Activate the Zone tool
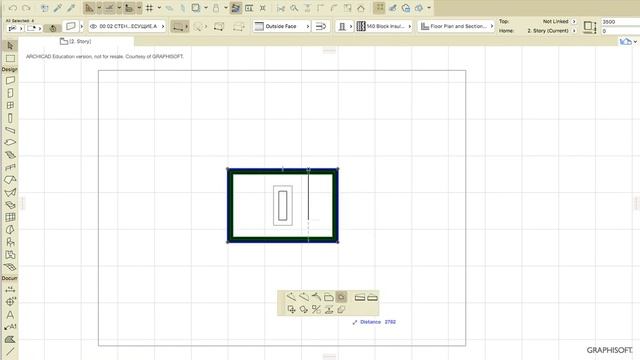640x360 pixels. click(x=10, y=255)
